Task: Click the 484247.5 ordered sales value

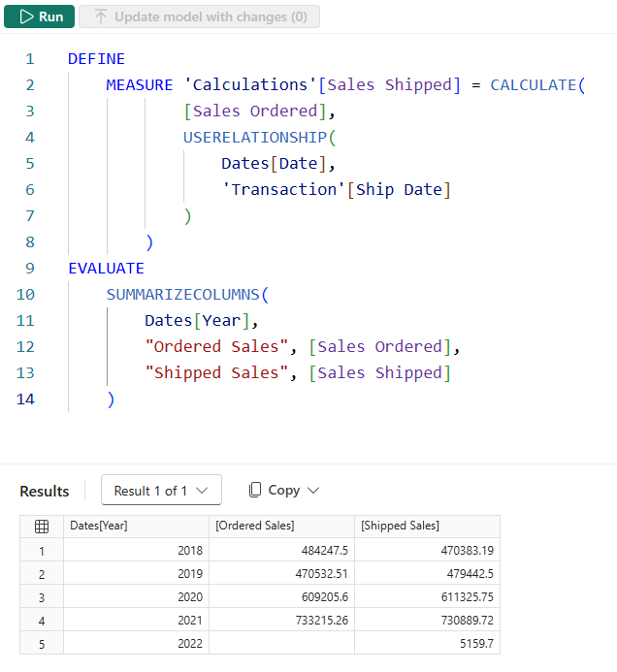Action: click(x=281, y=550)
